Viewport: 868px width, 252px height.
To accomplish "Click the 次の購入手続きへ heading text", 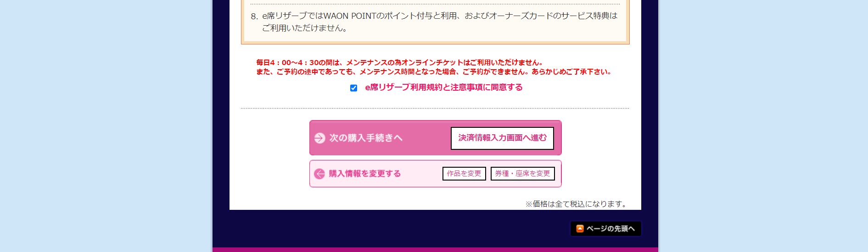I will point(366,138).
